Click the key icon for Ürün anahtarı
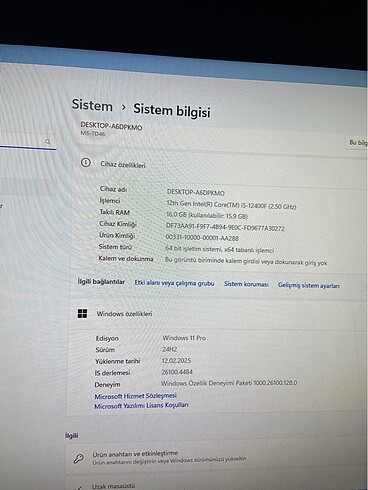The image size is (368, 490). pos(78,459)
